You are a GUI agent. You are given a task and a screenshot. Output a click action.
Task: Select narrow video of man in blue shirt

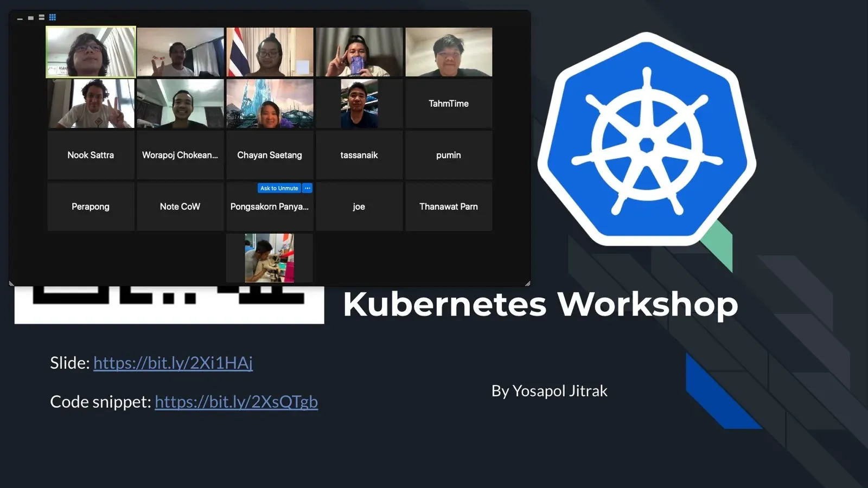pos(359,104)
